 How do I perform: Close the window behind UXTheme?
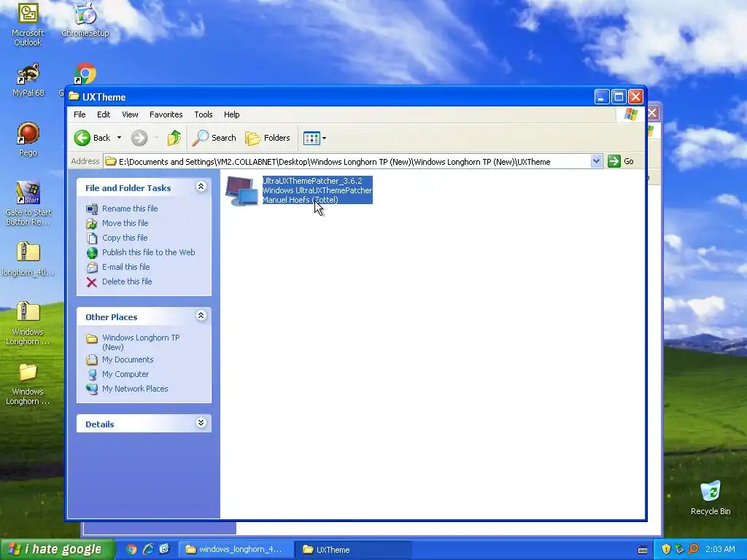653,113
